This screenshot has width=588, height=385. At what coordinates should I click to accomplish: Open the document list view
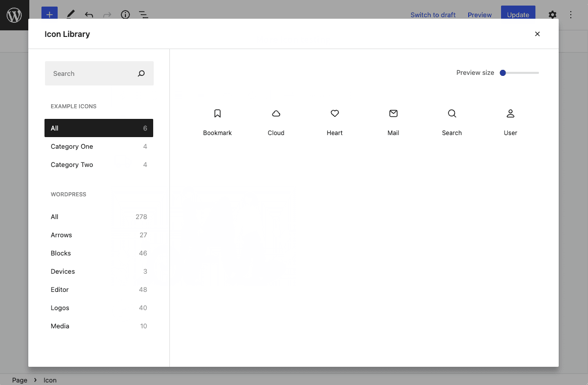tap(143, 15)
